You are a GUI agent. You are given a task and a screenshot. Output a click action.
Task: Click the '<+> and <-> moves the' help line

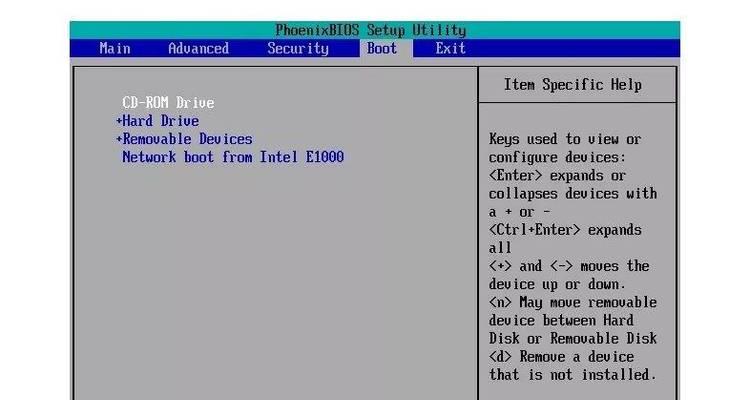click(569, 266)
